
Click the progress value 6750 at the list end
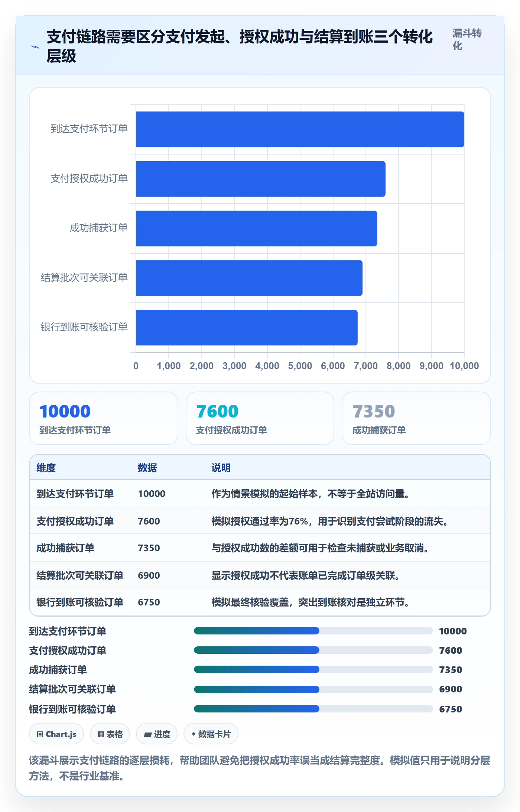click(451, 709)
